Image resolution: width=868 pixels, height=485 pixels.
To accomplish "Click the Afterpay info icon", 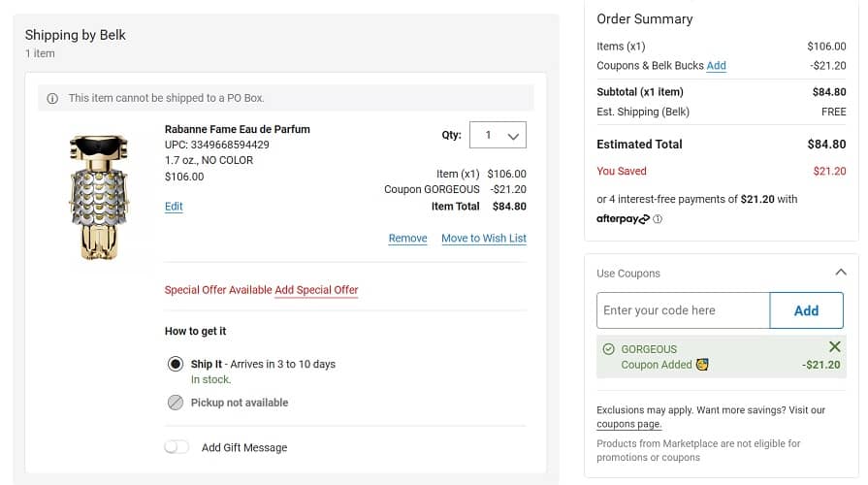I will (x=658, y=219).
